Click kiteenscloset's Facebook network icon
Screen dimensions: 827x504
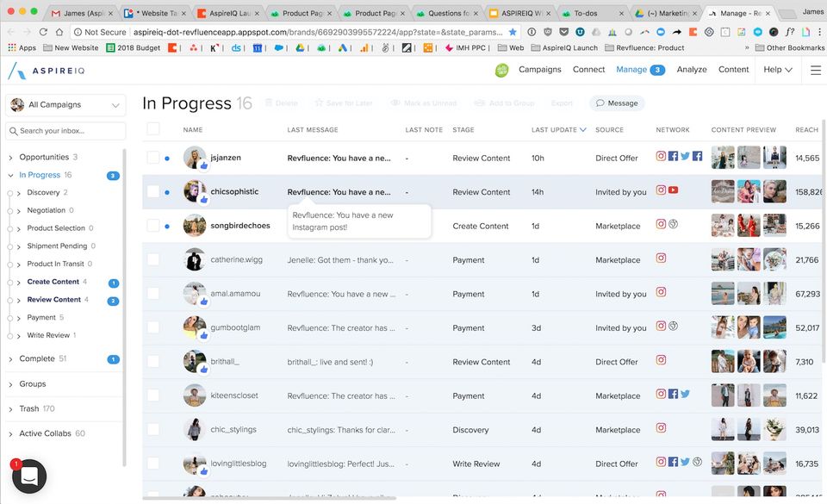coord(674,394)
